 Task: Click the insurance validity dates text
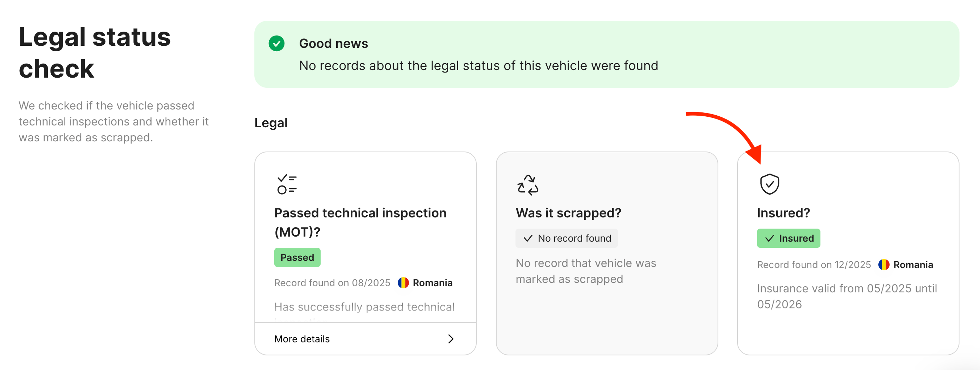tap(847, 296)
